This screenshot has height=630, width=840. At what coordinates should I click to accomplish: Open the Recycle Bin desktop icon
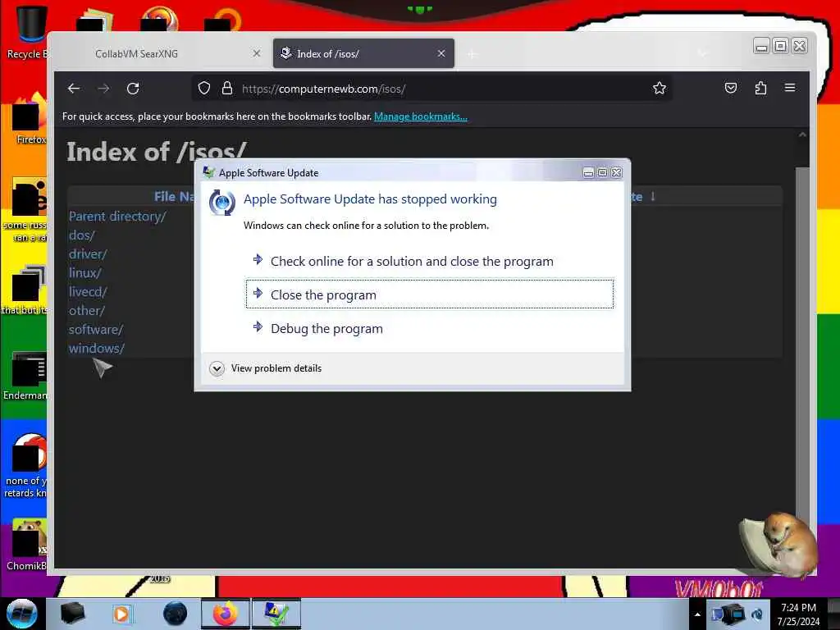pos(27,32)
